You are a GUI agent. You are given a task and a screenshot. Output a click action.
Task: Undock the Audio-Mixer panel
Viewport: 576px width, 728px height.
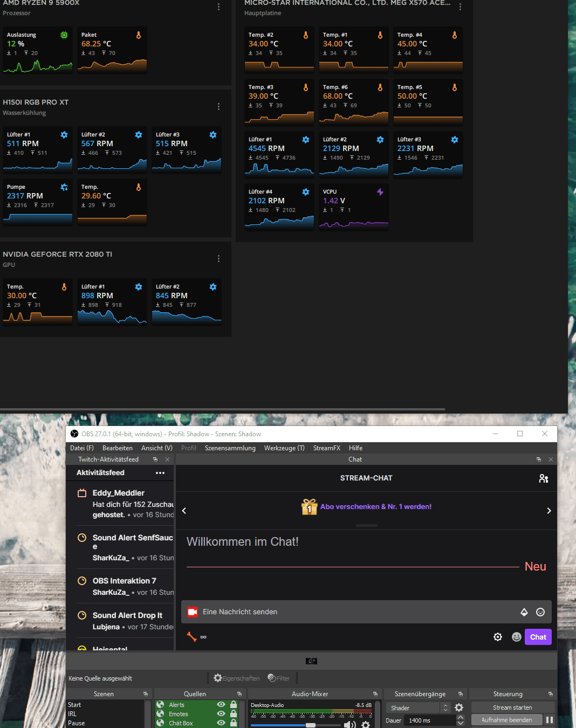click(375, 694)
